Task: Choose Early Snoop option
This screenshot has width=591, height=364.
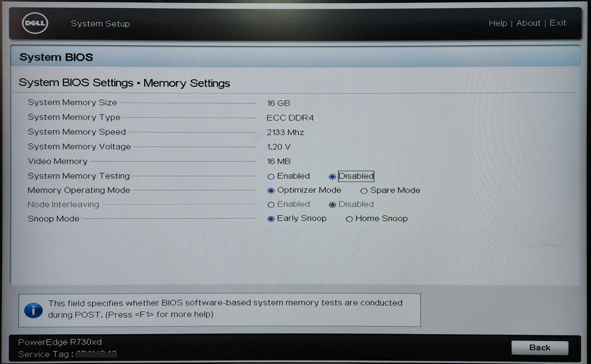Action: tap(271, 219)
